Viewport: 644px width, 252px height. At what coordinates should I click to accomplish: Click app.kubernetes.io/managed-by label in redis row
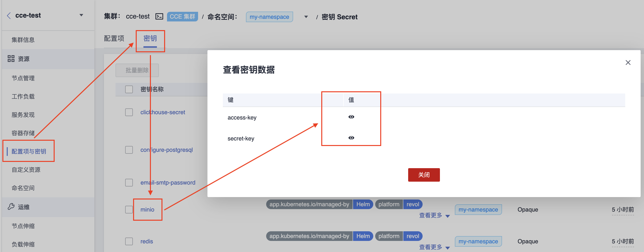tap(309, 236)
